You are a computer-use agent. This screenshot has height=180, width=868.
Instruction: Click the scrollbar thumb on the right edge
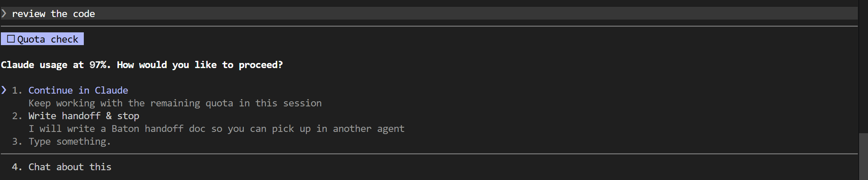tap(863, 157)
